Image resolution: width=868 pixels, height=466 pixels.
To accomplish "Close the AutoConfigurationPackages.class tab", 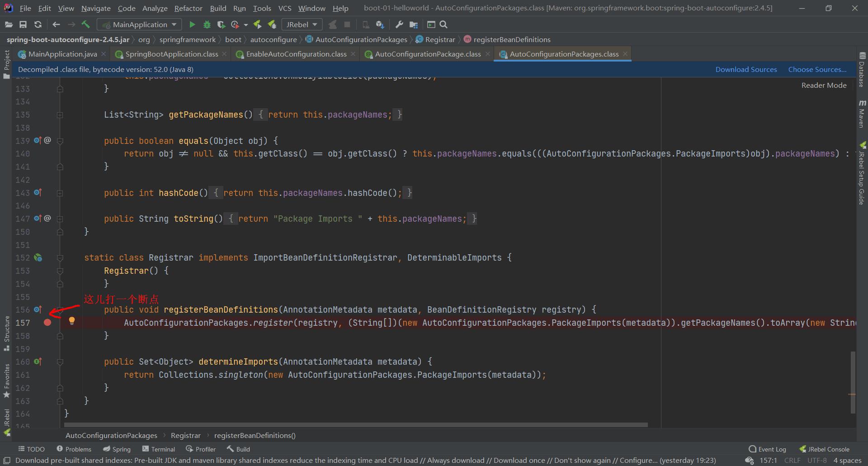I will pyautogui.click(x=625, y=54).
